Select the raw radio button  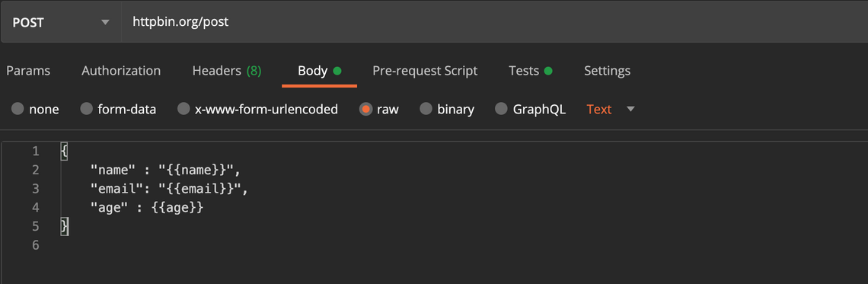click(x=365, y=109)
